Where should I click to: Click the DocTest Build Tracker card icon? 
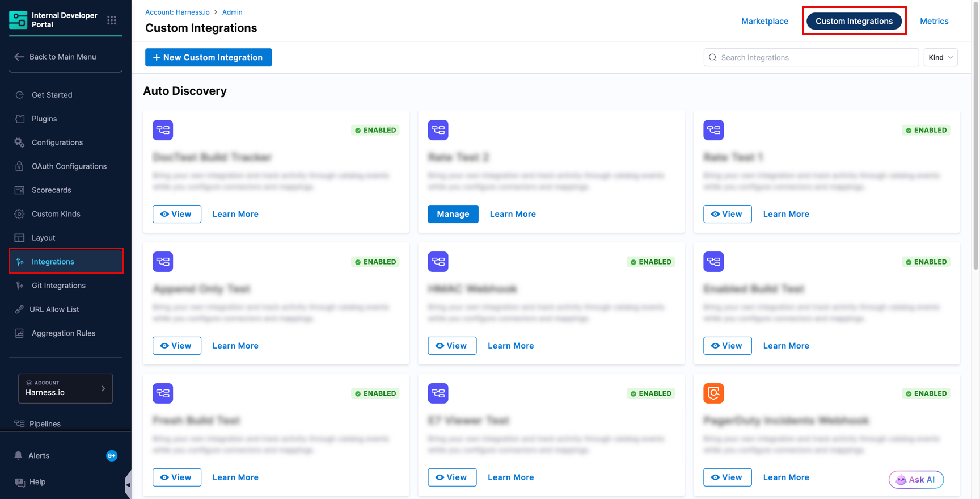pos(163,130)
